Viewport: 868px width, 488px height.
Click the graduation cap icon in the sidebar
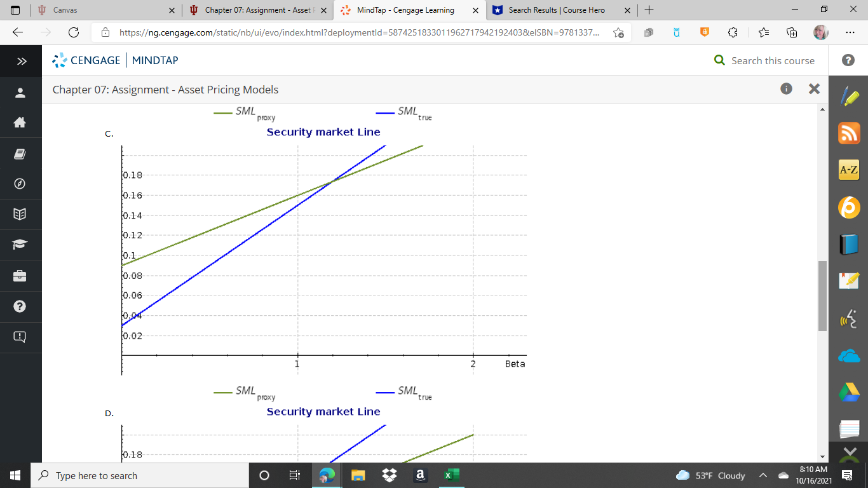[21, 245]
